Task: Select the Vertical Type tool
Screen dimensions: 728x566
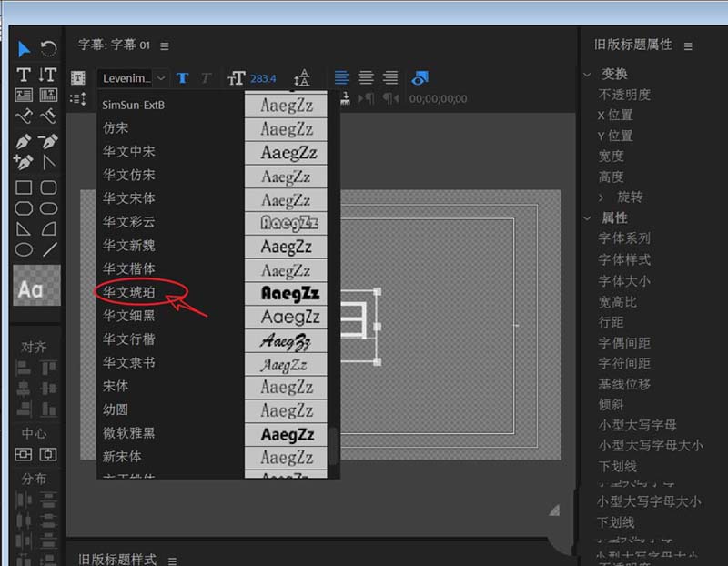Action: 48,75
